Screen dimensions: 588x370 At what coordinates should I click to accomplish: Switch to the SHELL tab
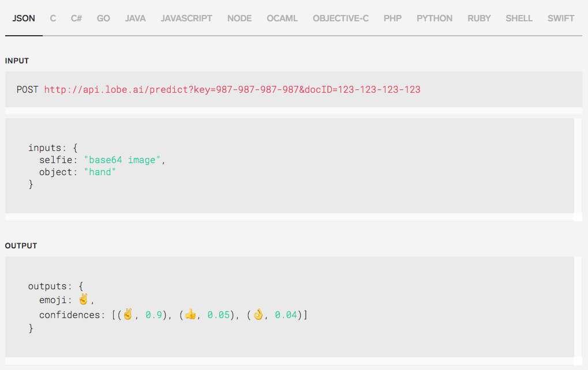[519, 18]
